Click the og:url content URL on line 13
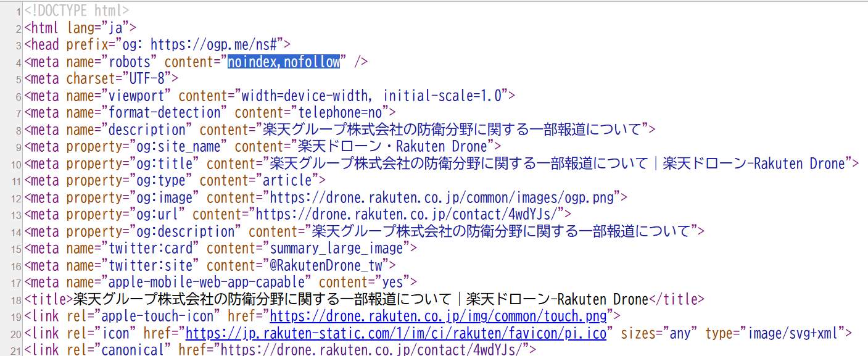Image resolution: width=868 pixels, height=356 pixels. pyautogui.click(x=407, y=215)
